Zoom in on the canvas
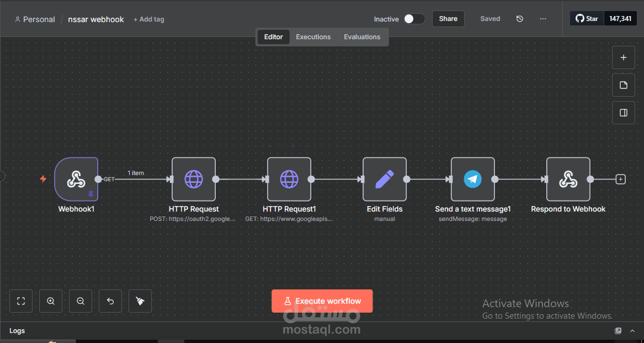The width and height of the screenshot is (644, 343). pyautogui.click(x=51, y=301)
